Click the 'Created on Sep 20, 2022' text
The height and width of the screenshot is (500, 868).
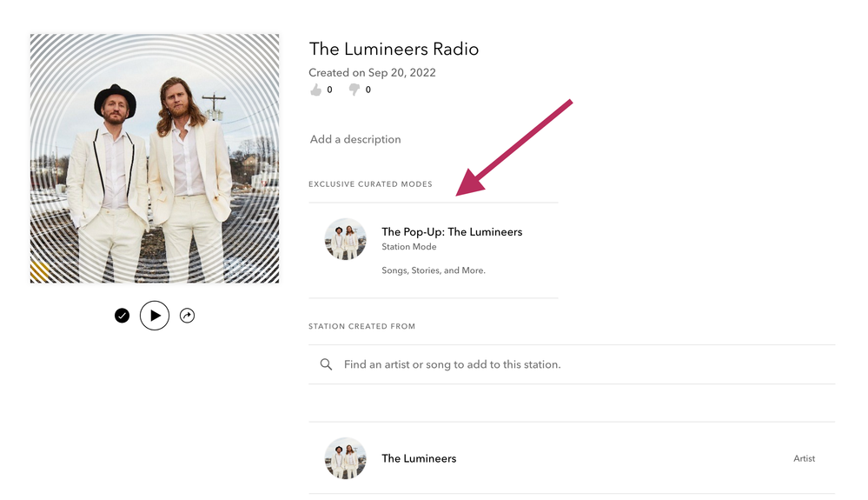click(372, 73)
